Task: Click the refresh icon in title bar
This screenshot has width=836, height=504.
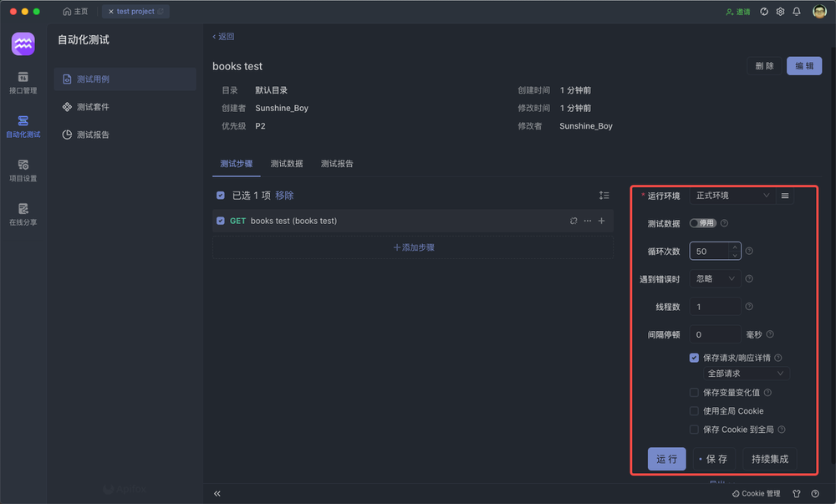Action: tap(764, 12)
